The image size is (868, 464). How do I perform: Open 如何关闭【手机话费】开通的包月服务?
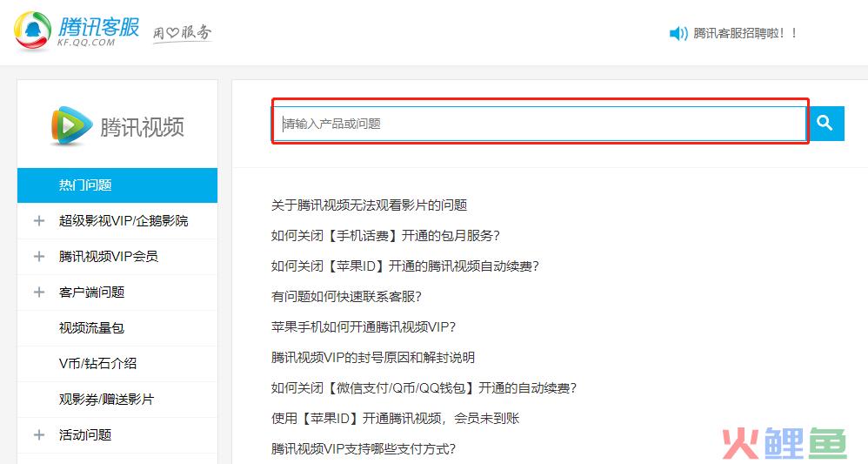point(385,236)
